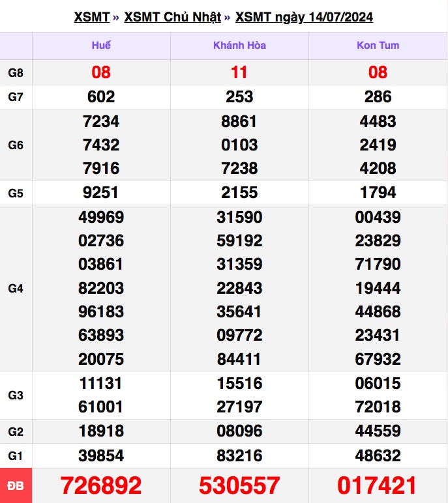448x503 pixels.
Task: Select Kon Tum G1 number 48632
Action: point(378,455)
